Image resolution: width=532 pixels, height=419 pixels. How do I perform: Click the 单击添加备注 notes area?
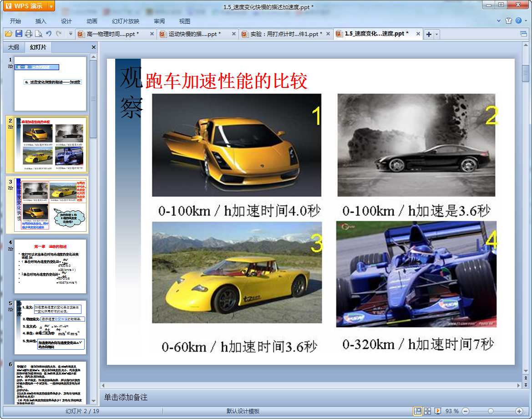coord(126,397)
